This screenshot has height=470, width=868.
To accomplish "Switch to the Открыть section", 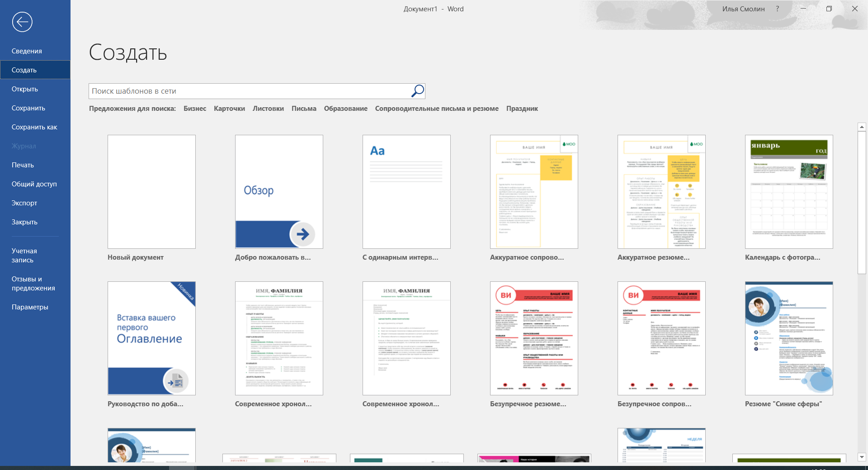I will [x=25, y=89].
